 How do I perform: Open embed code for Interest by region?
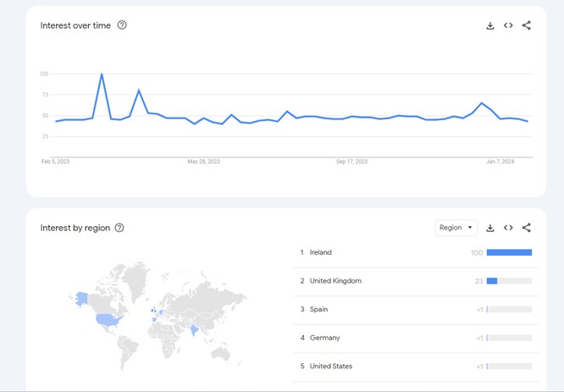click(508, 228)
